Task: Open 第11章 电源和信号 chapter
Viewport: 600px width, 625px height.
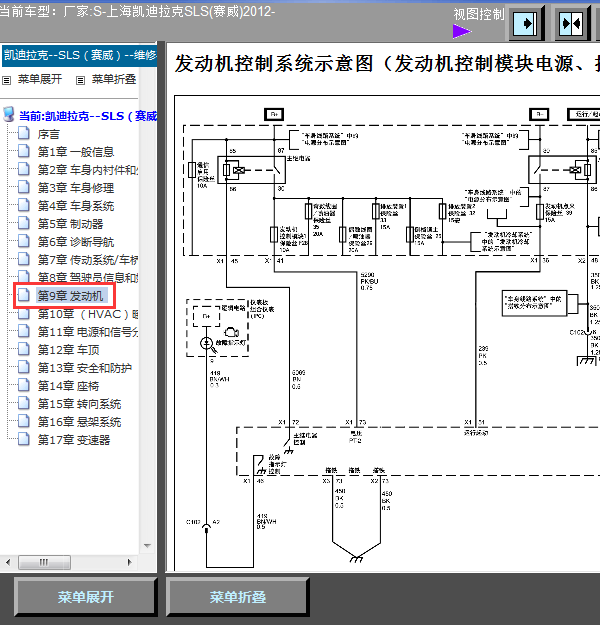Action: [88, 332]
